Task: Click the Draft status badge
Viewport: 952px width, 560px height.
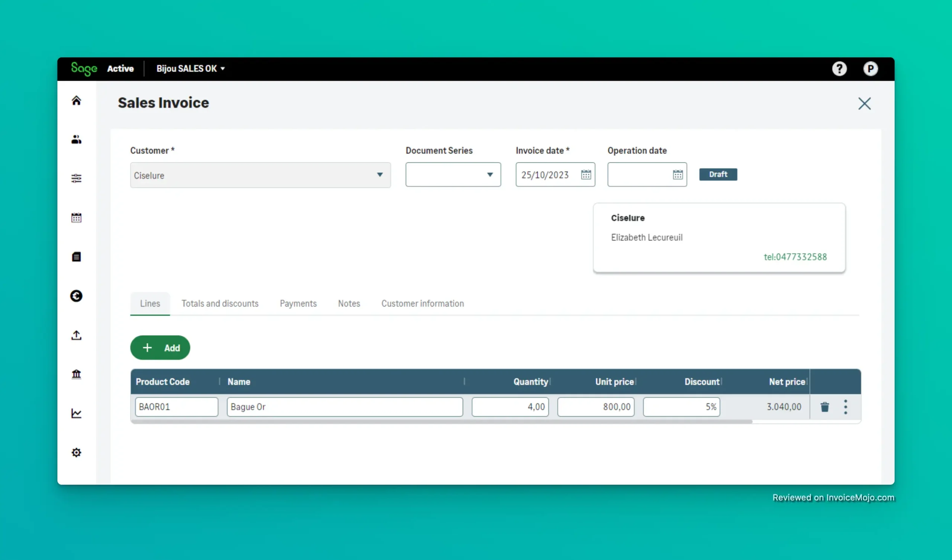Action: coord(718,174)
